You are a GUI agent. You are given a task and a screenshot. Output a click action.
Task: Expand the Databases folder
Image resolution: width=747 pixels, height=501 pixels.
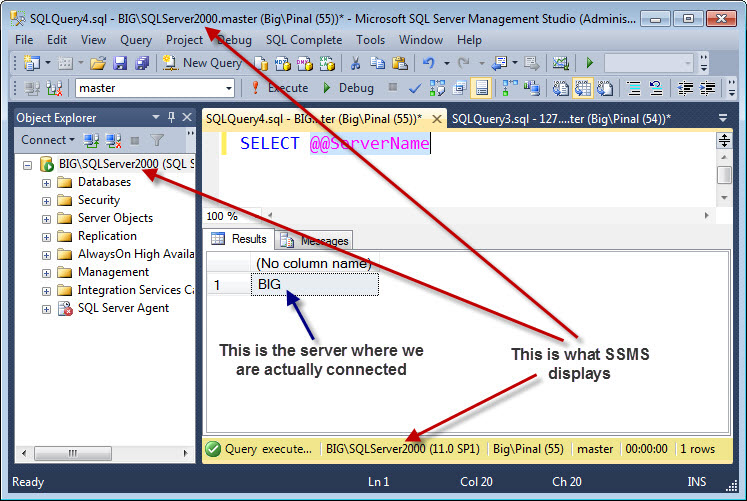pos(46,183)
